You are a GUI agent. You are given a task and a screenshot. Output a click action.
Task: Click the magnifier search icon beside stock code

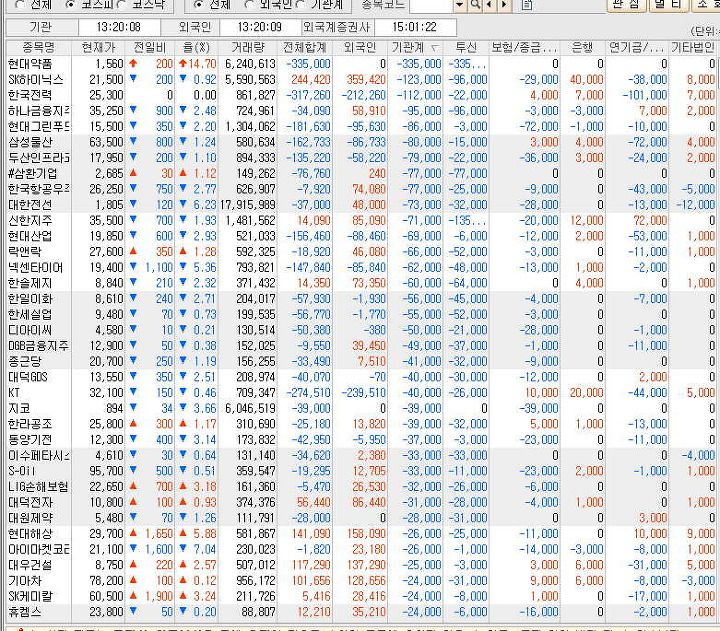click(476, 5)
